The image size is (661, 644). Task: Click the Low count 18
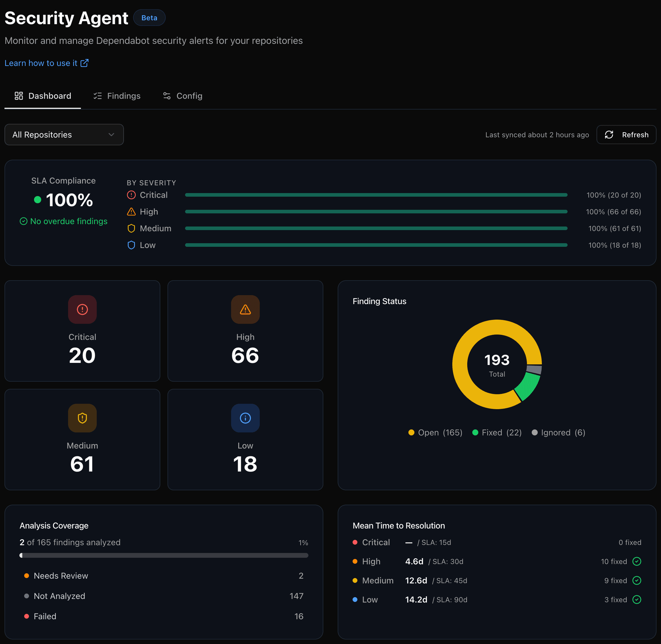click(245, 464)
